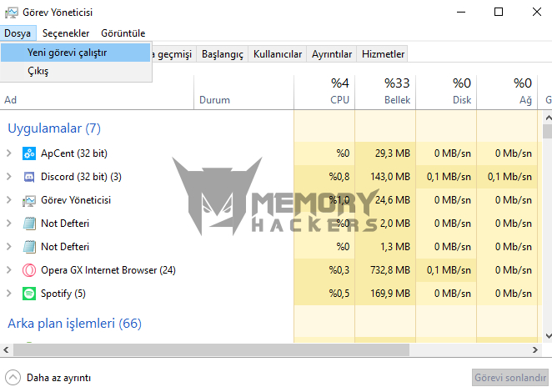Expand the Not Defteri row using 2,0 MB
This screenshot has width=552, height=392.
pyautogui.click(x=9, y=224)
